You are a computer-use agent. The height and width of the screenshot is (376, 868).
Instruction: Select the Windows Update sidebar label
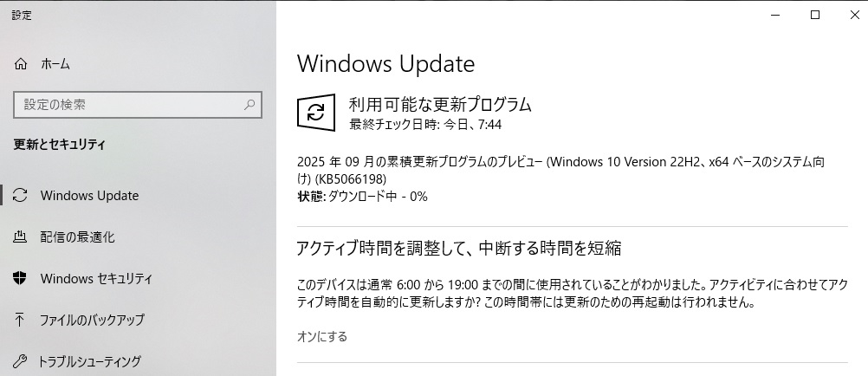tap(89, 195)
